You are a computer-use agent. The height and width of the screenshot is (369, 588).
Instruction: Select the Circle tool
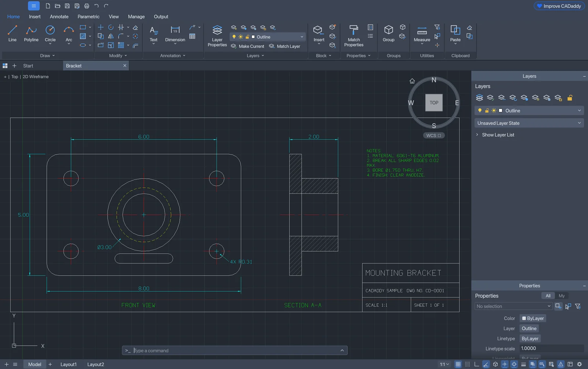point(50,33)
